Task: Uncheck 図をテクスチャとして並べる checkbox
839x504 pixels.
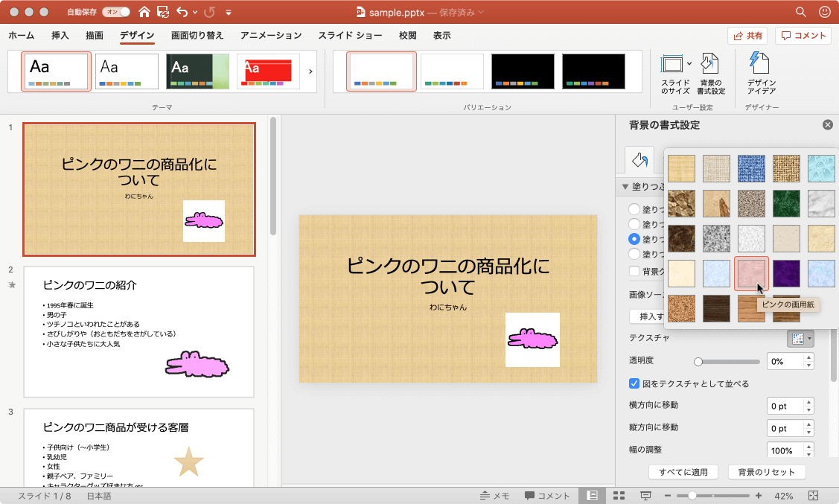Action: (x=634, y=383)
